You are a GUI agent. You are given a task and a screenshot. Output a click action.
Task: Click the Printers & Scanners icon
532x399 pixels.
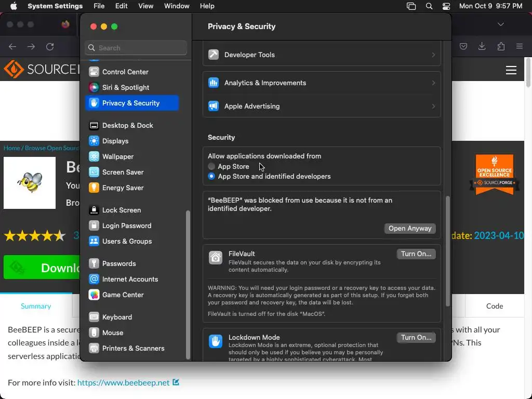(94, 349)
